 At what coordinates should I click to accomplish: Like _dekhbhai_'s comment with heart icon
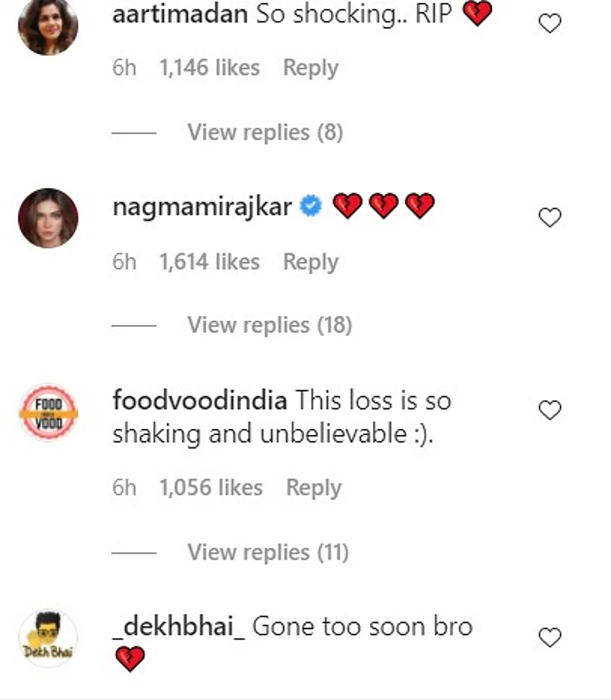tap(549, 637)
